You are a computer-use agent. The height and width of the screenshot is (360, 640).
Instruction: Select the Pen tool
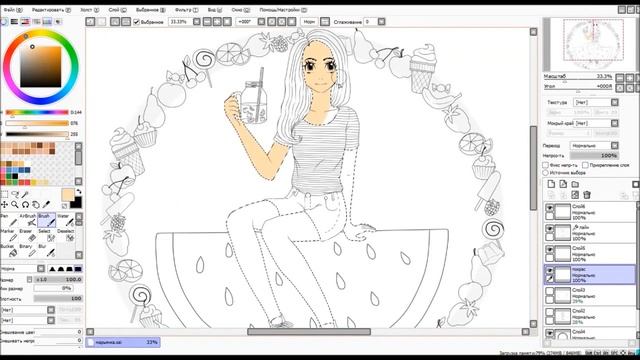click(x=9, y=220)
